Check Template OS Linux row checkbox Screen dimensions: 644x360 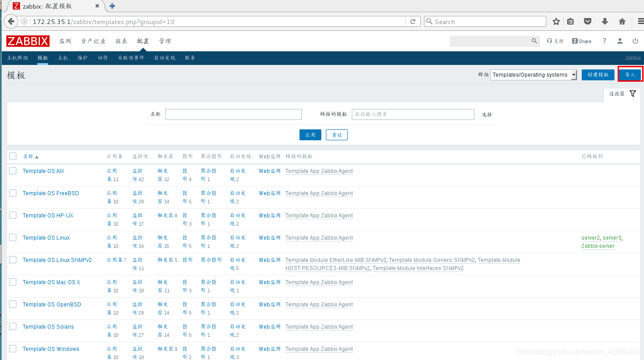(x=13, y=237)
